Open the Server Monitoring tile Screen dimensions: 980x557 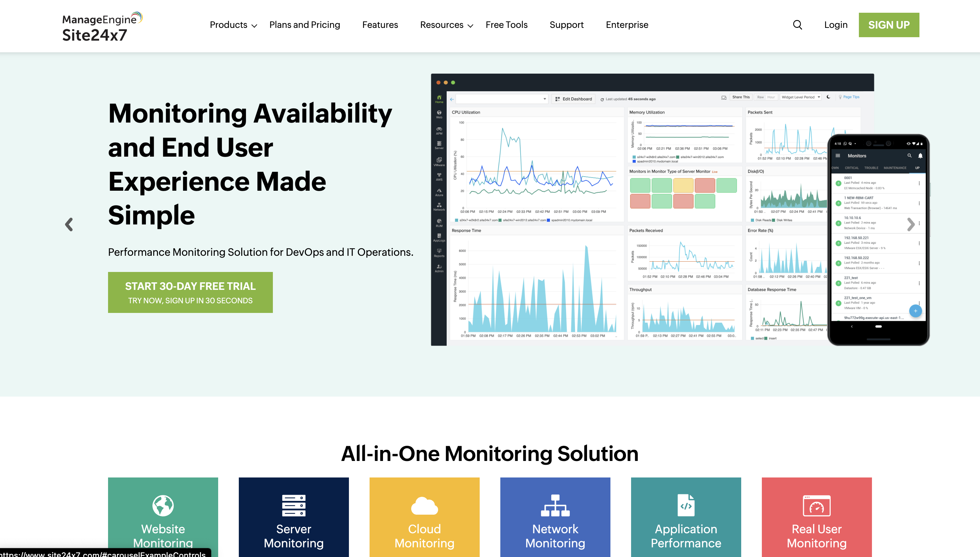pos(294,517)
